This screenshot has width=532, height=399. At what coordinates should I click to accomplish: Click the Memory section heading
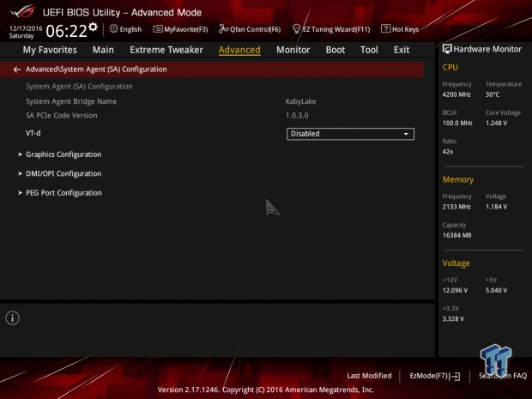coord(458,179)
